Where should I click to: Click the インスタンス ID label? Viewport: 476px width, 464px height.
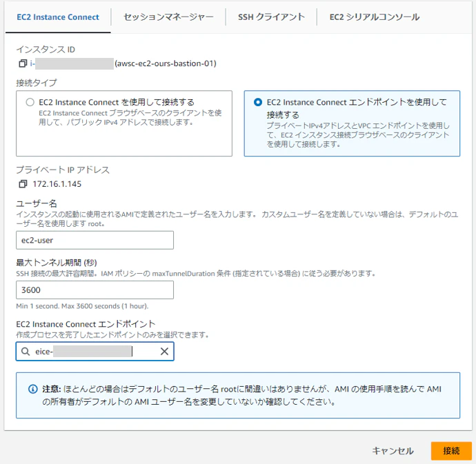[46, 49]
